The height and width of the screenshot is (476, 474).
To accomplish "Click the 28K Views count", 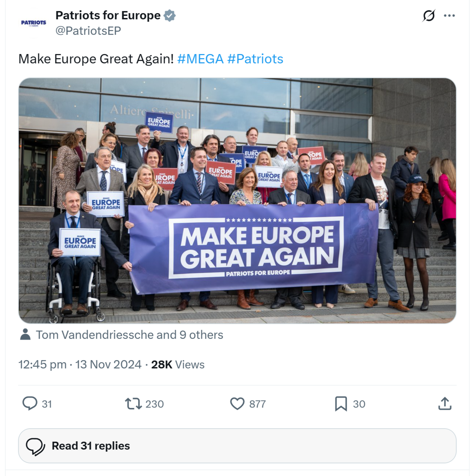I will (178, 365).
